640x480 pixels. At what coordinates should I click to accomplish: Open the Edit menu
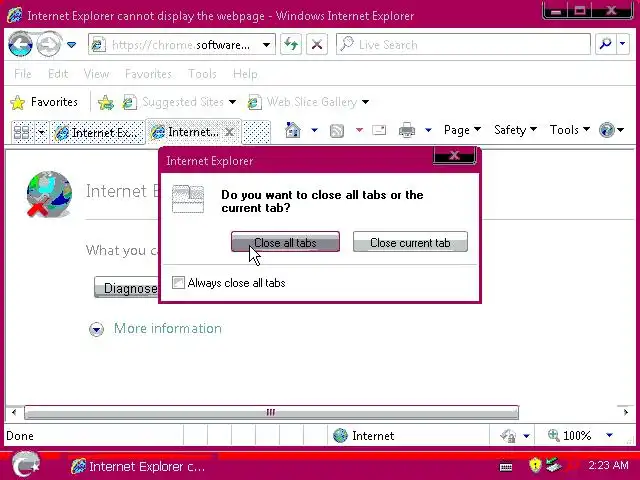tap(58, 74)
